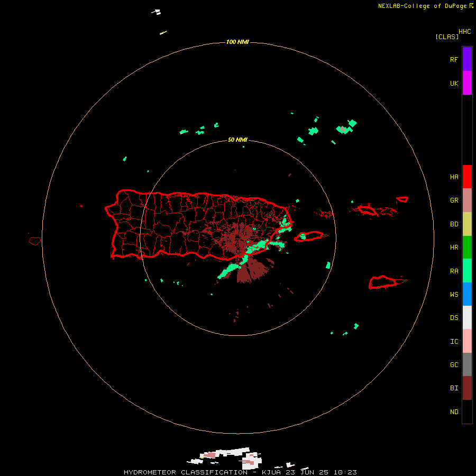Click the RF legend label
Image resolution: width=476 pixels, height=476 pixels.
[x=454, y=59]
